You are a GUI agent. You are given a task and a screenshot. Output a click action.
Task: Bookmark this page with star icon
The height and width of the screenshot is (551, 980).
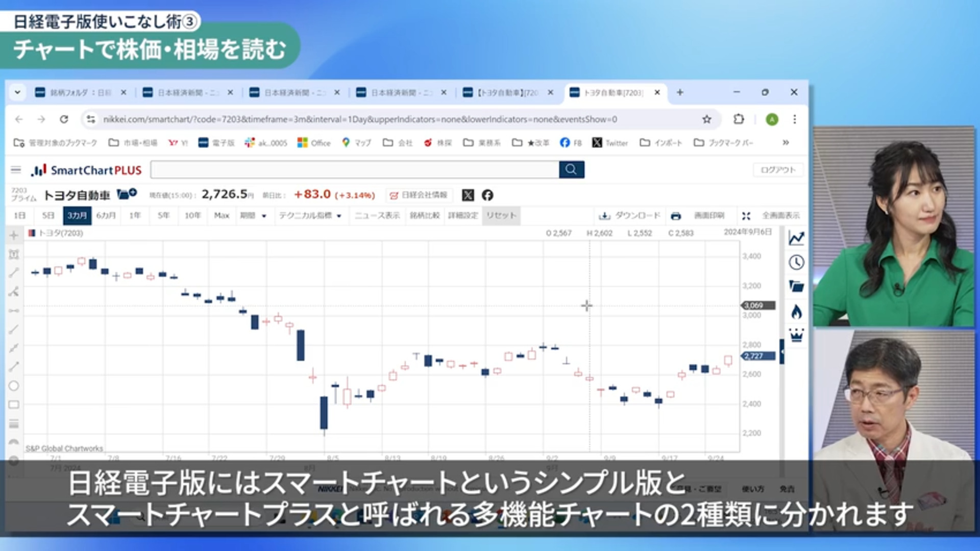point(706,119)
